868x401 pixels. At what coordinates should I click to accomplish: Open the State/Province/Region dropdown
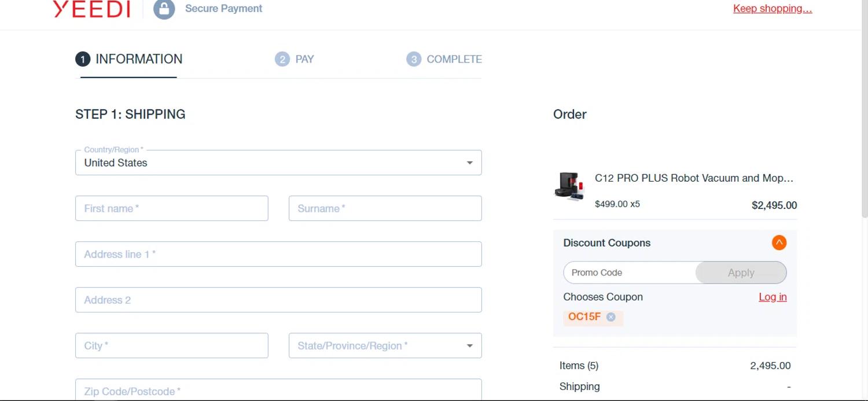point(385,345)
